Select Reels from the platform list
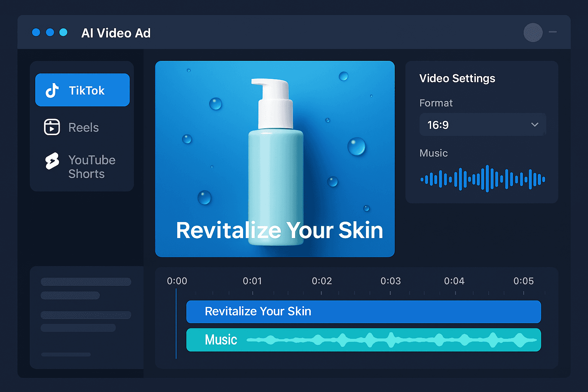The width and height of the screenshot is (588, 392). [x=83, y=127]
